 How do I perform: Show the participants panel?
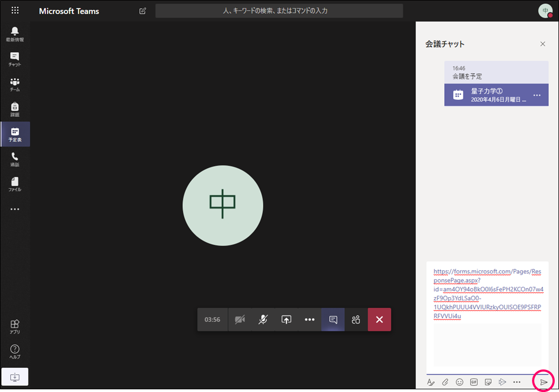click(x=356, y=320)
